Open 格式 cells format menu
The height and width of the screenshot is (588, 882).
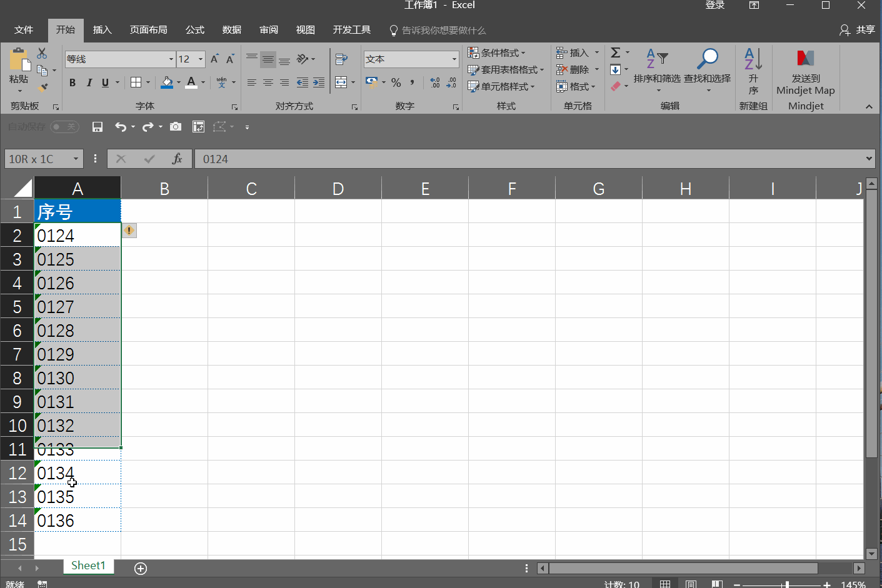point(576,87)
